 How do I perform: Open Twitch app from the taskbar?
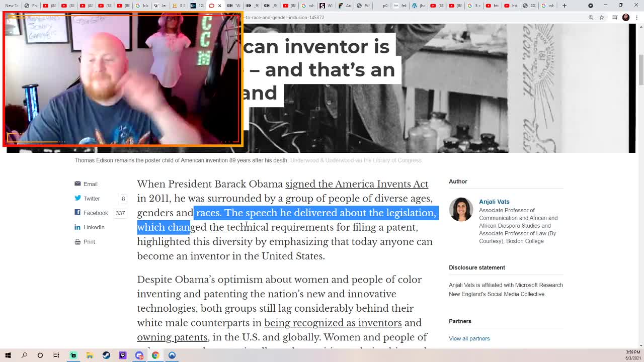123,355
